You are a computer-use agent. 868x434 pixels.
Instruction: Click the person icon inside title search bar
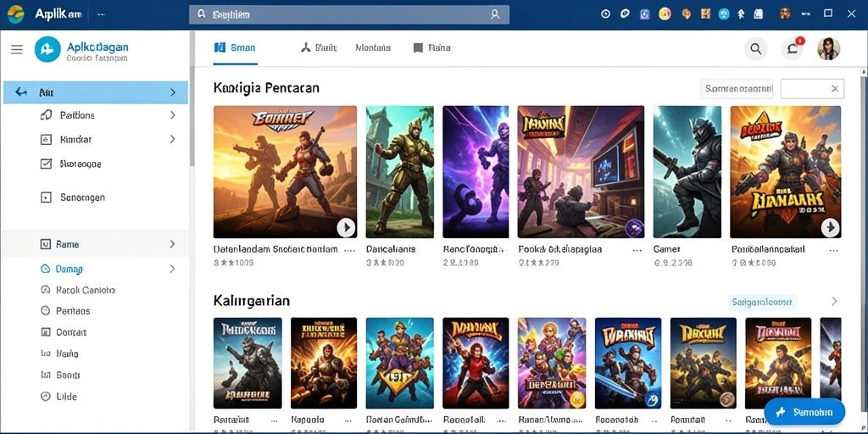coord(495,14)
